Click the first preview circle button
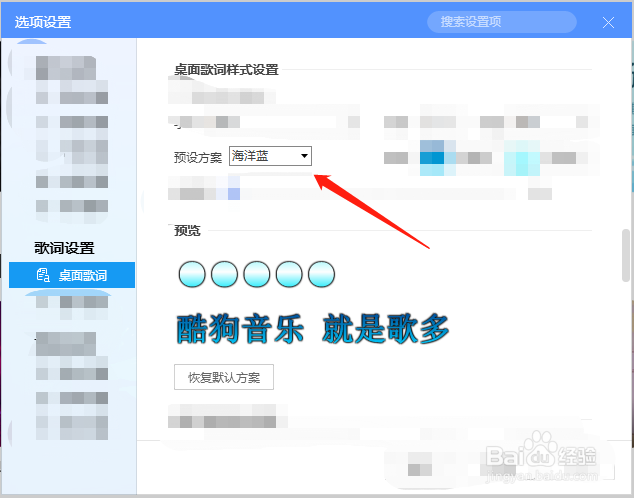 point(192,274)
